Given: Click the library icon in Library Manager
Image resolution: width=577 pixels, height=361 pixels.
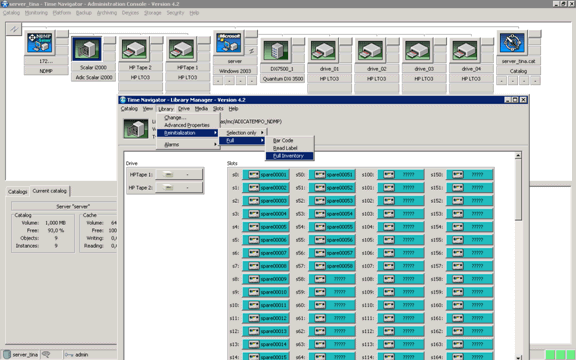Looking at the screenshot, I should point(135,129).
